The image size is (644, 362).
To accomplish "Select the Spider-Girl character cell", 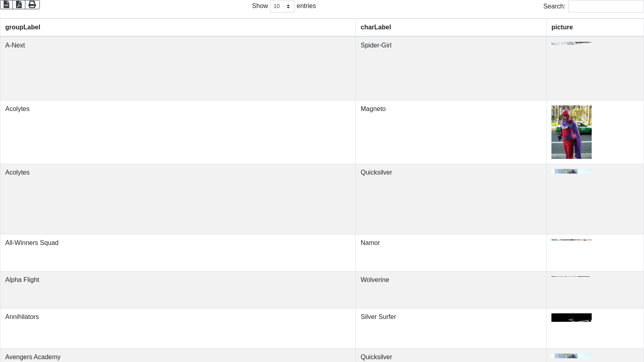I will pos(451,68).
